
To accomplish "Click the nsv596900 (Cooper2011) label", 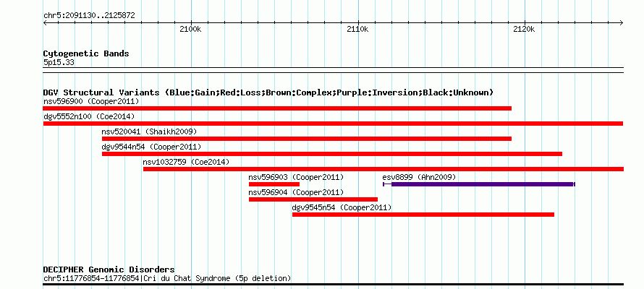I will click(91, 101).
